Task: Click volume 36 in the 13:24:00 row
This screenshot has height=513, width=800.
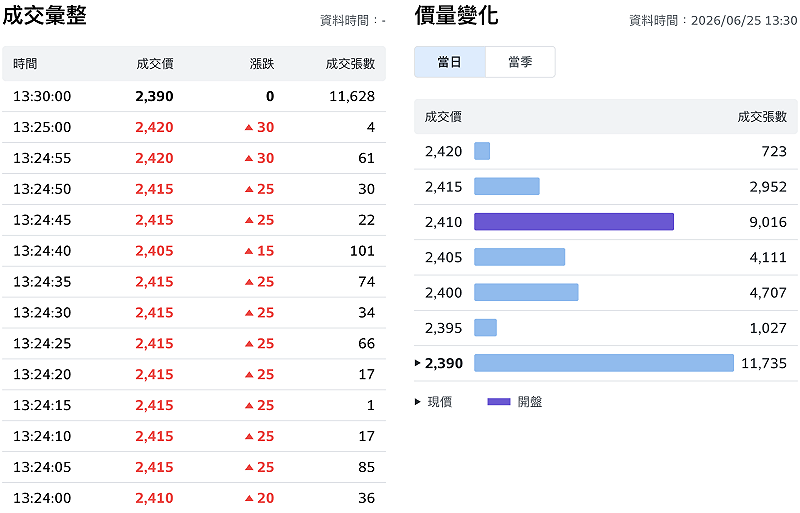Action: click(366, 498)
